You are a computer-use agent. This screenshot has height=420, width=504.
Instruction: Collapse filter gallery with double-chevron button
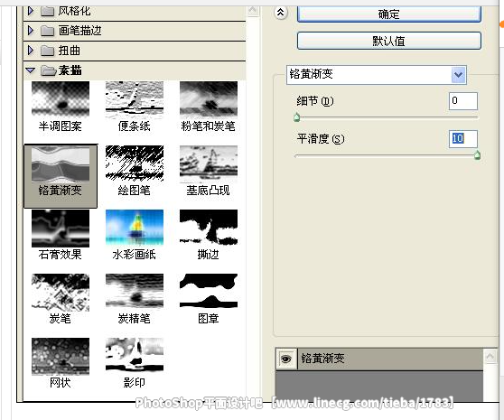pos(281,13)
